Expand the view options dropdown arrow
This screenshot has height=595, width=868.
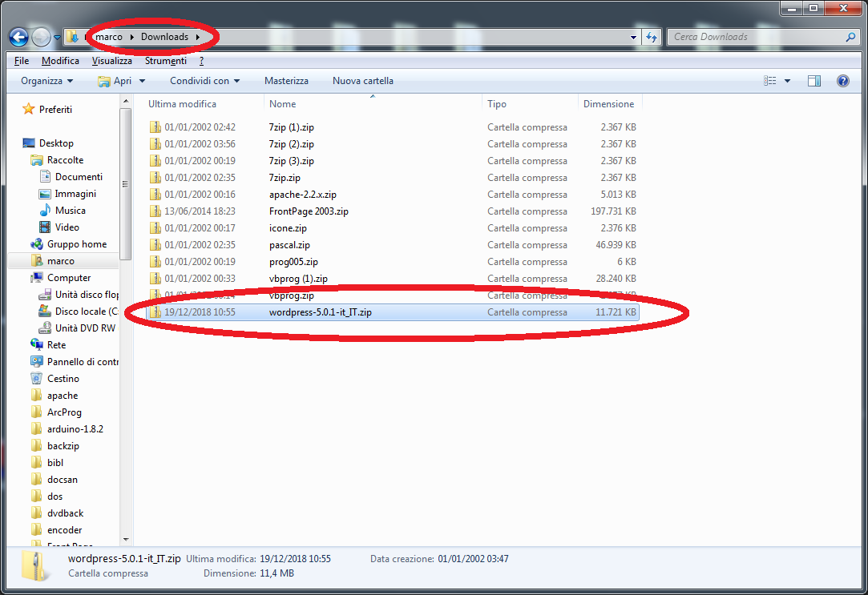(x=787, y=81)
